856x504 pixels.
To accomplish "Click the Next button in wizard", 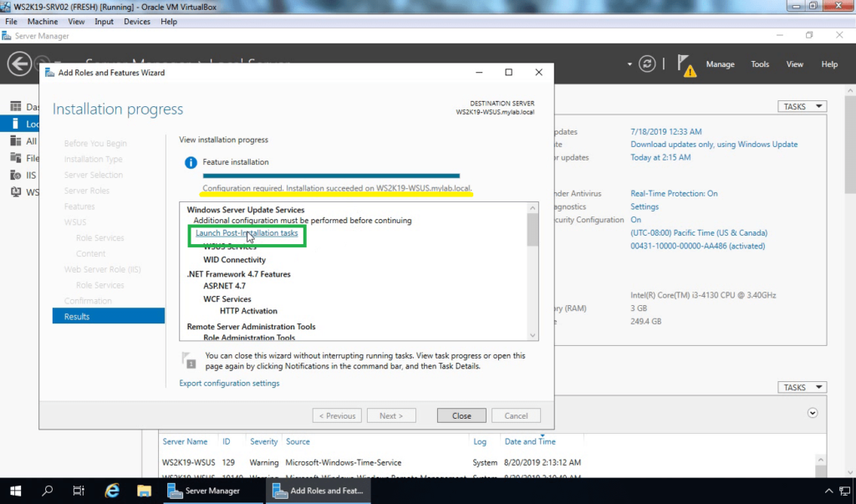I will [391, 415].
